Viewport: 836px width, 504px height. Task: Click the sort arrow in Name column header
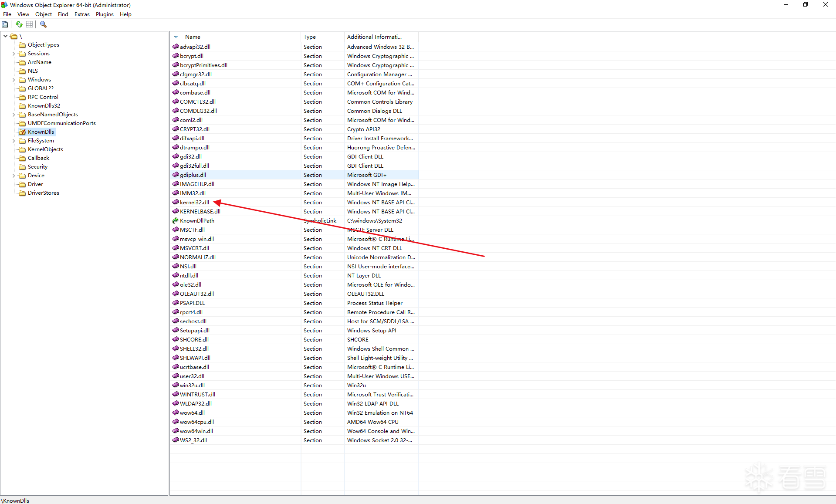[x=176, y=37]
